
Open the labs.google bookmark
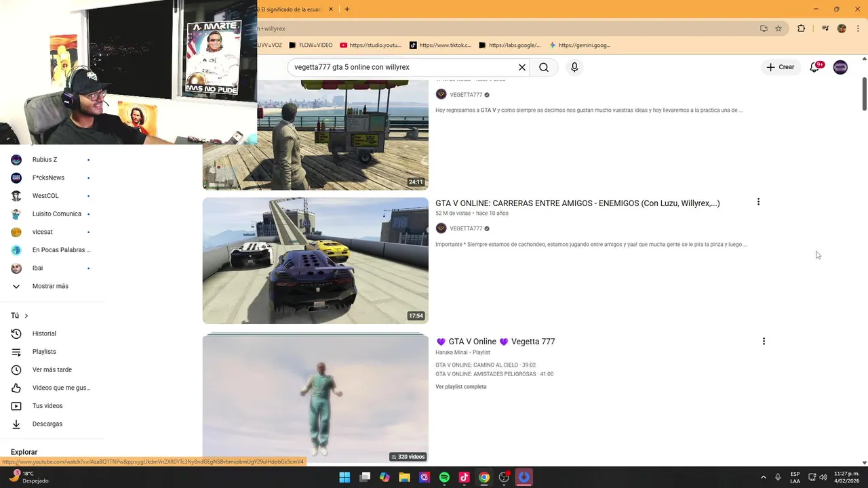509,45
